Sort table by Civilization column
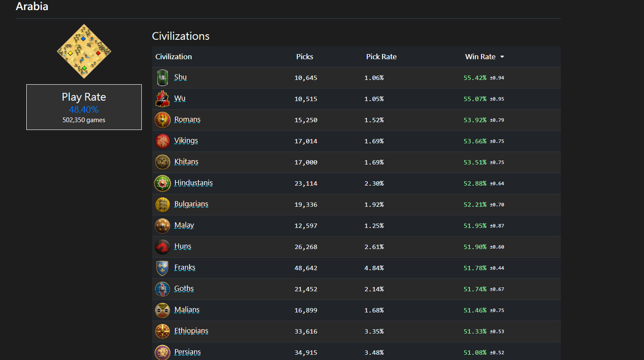This screenshot has height=360, width=644. (174, 56)
